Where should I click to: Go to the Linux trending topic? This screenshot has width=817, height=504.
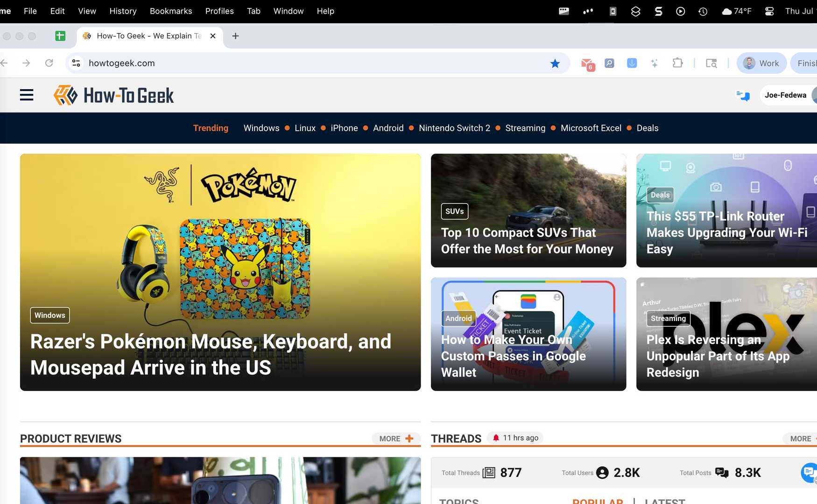click(x=305, y=128)
